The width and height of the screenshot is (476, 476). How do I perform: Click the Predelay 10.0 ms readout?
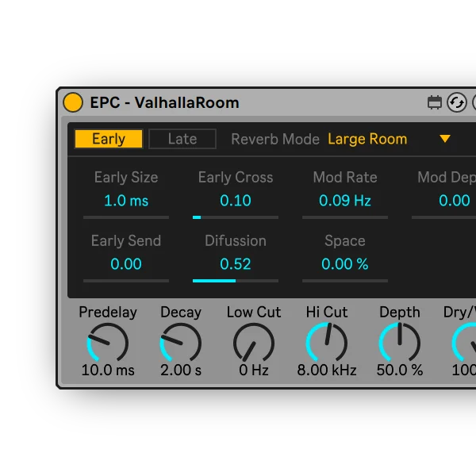click(108, 370)
